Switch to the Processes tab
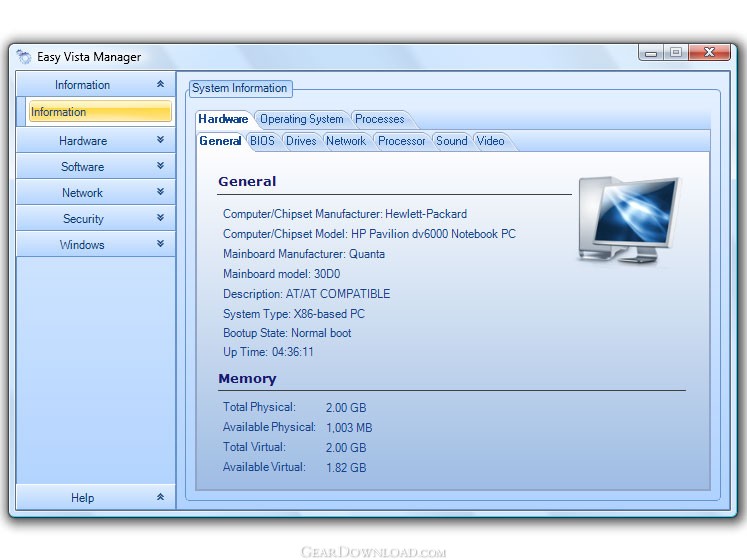This screenshot has width=747, height=560. click(x=380, y=119)
